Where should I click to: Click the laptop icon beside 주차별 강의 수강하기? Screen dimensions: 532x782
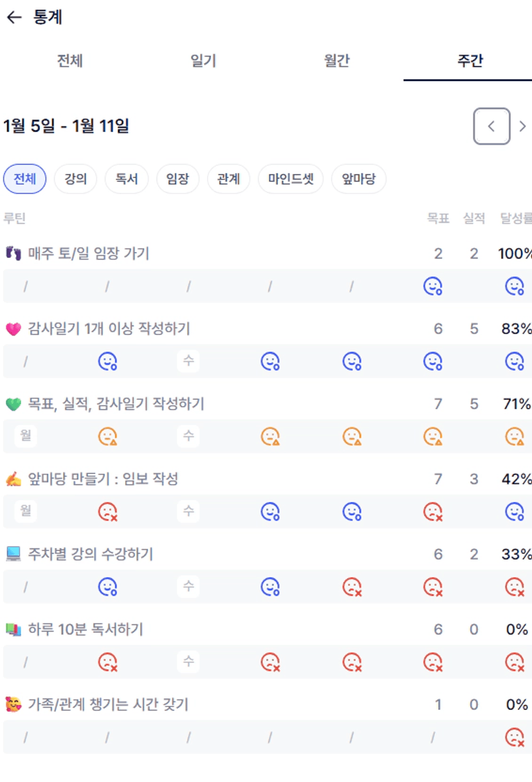14,554
